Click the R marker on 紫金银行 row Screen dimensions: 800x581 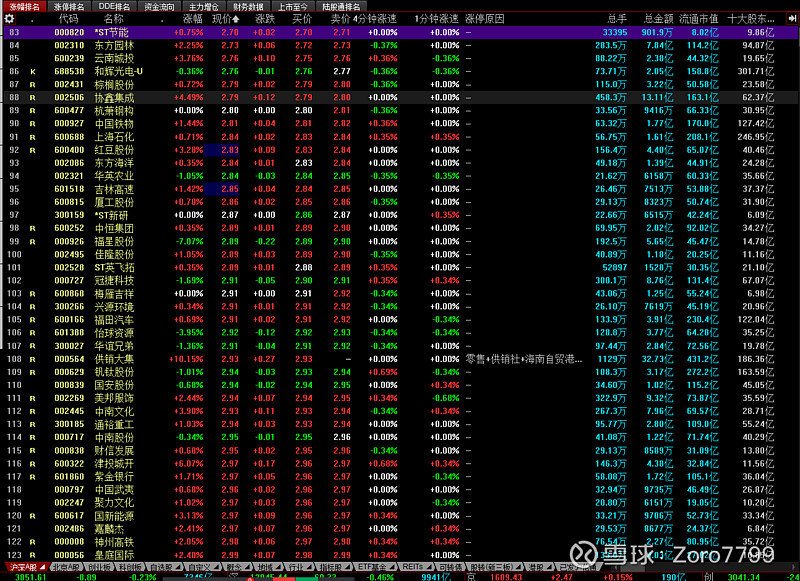[x=33, y=477]
